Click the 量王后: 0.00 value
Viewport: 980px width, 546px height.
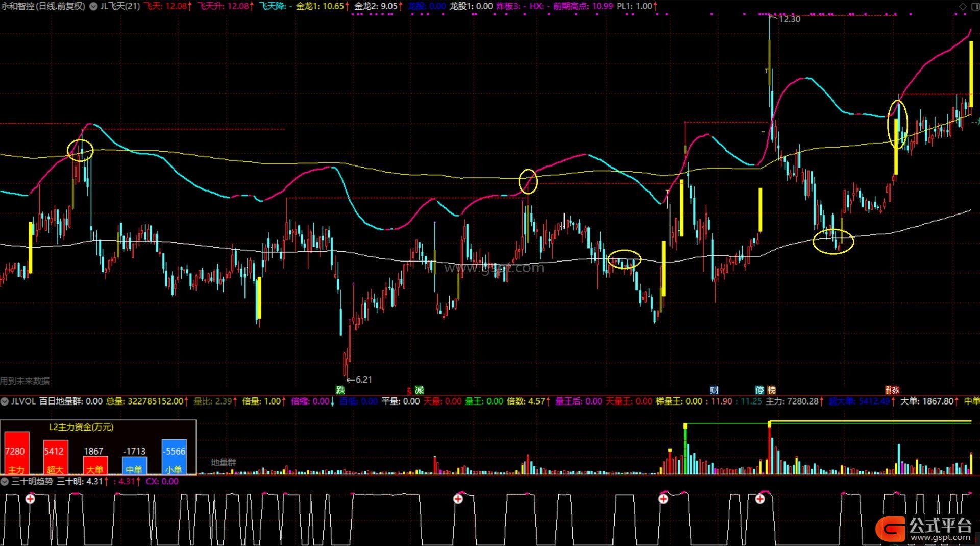(579, 401)
